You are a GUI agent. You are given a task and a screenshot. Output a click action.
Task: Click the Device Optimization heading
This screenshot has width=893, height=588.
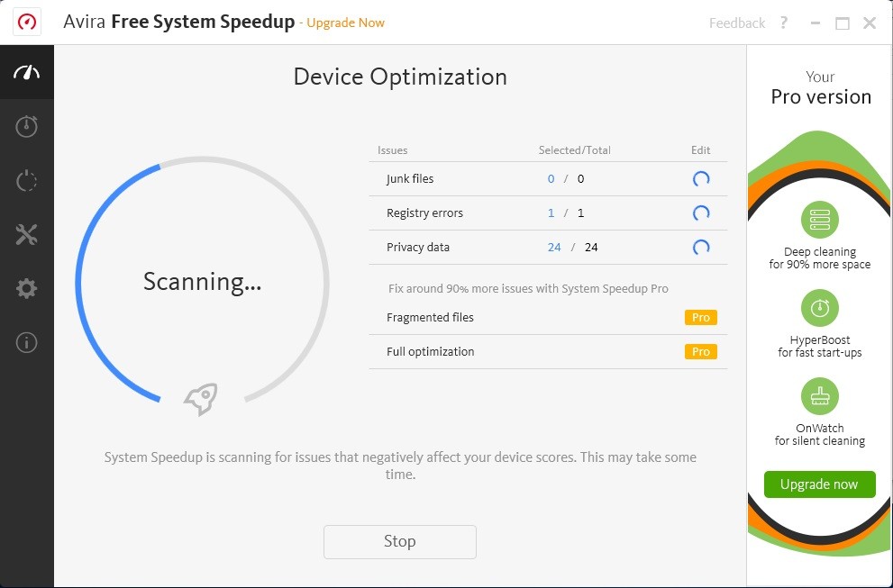(x=400, y=77)
